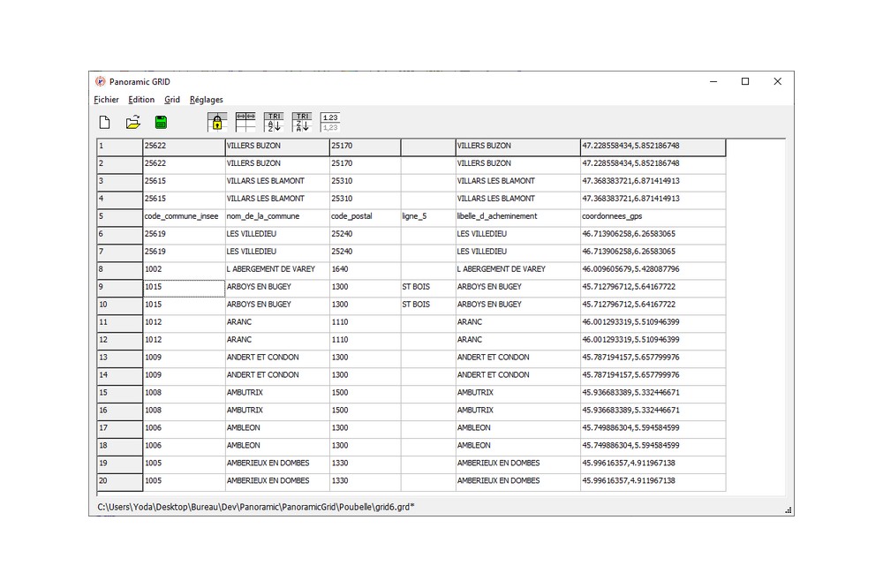Save grid with green floppy icon
883x588 pixels.
pos(161,122)
